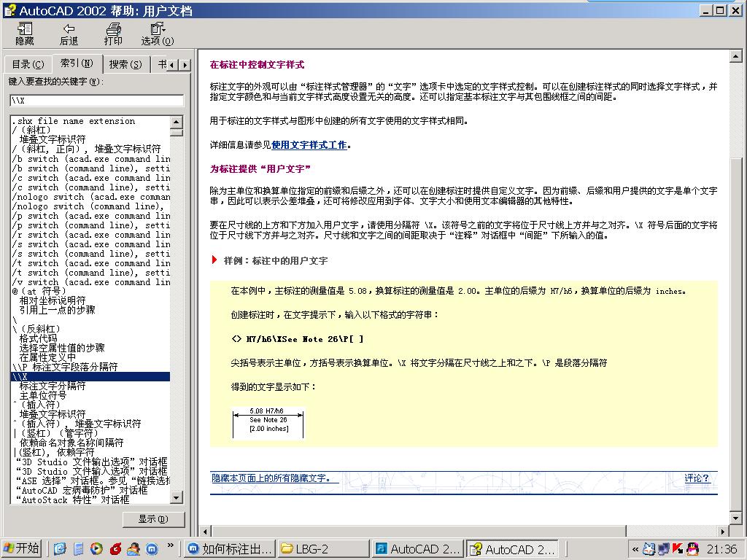Image resolution: width=747 pixels, height=560 pixels.
Task: Click the Windows Media Player quick launch icon
Action: (96, 548)
